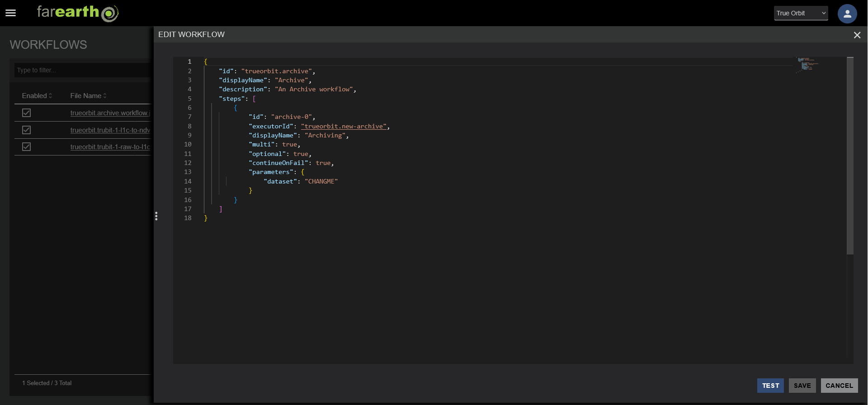
Task: Open trueorbit.trubit-1-l1c-to-ndv file link
Action: point(110,130)
